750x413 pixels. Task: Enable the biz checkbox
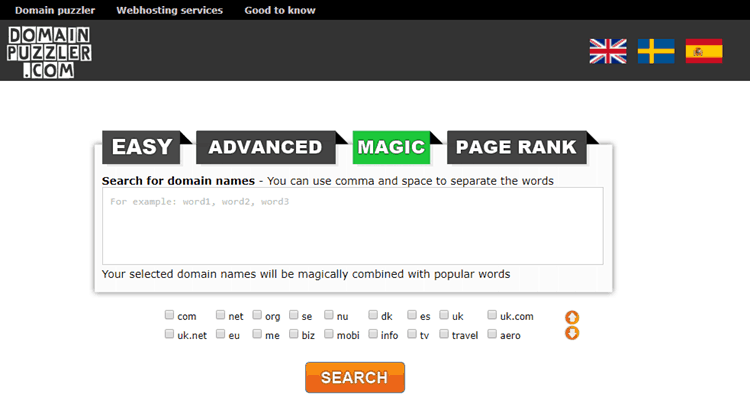tap(294, 334)
